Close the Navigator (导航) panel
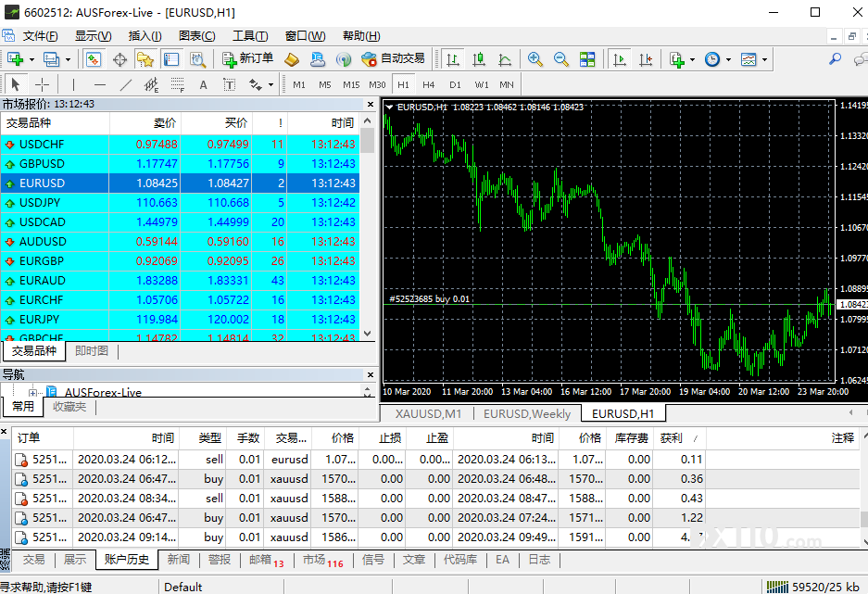The height and width of the screenshot is (594, 868). coord(371,374)
